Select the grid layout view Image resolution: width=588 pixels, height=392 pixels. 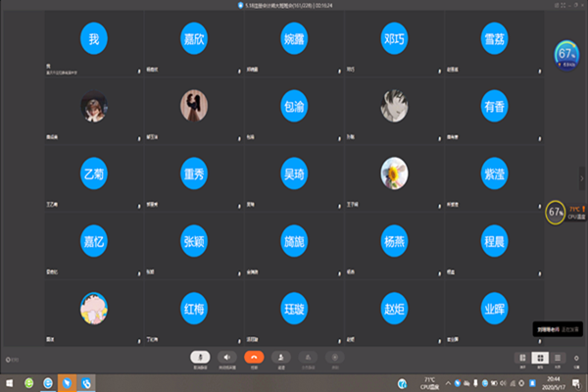pyautogui.click(x=540, y=359)
